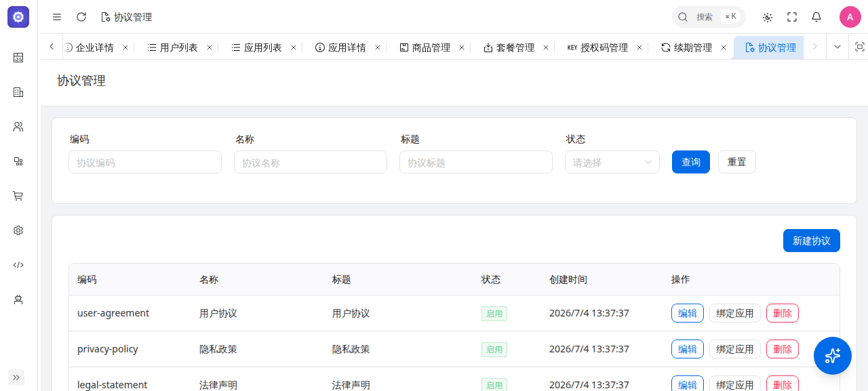
Task: Click the legal-statement code cell
Action: coord(113,384)
